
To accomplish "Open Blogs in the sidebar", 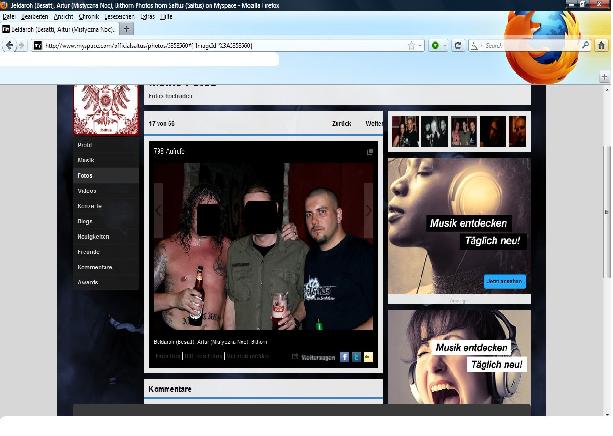I will coord(106,221).
